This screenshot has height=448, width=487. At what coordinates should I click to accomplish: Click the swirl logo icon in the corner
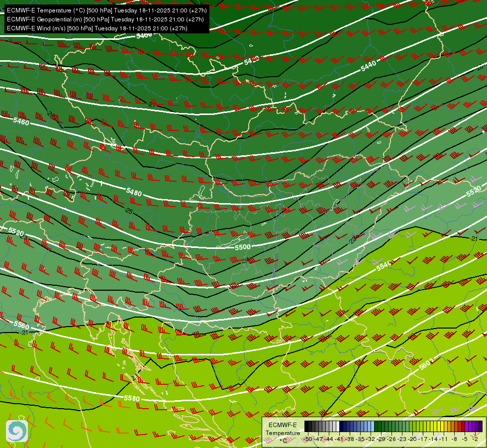(17, 431)
